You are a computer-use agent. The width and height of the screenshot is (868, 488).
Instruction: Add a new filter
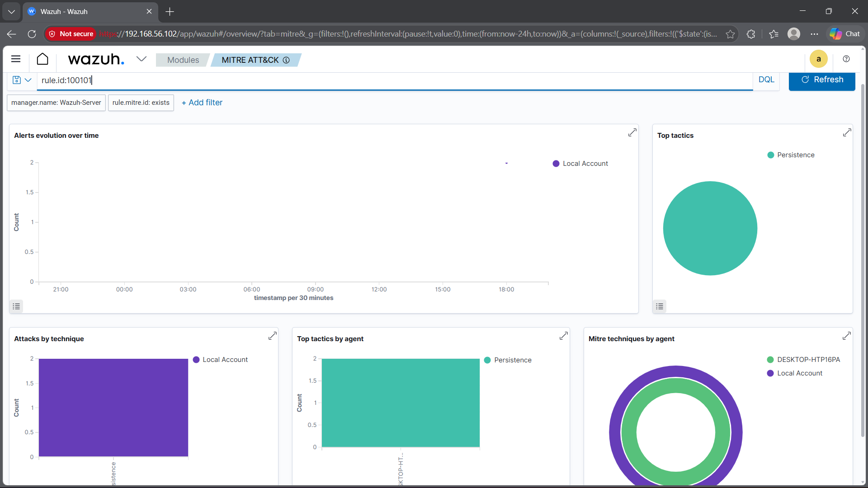tap(202, 103)
